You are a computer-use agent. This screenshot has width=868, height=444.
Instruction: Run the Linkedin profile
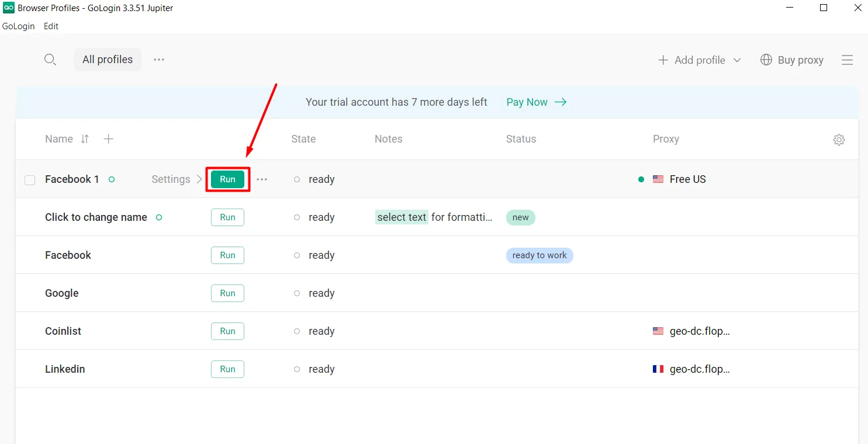click(227, 369)
